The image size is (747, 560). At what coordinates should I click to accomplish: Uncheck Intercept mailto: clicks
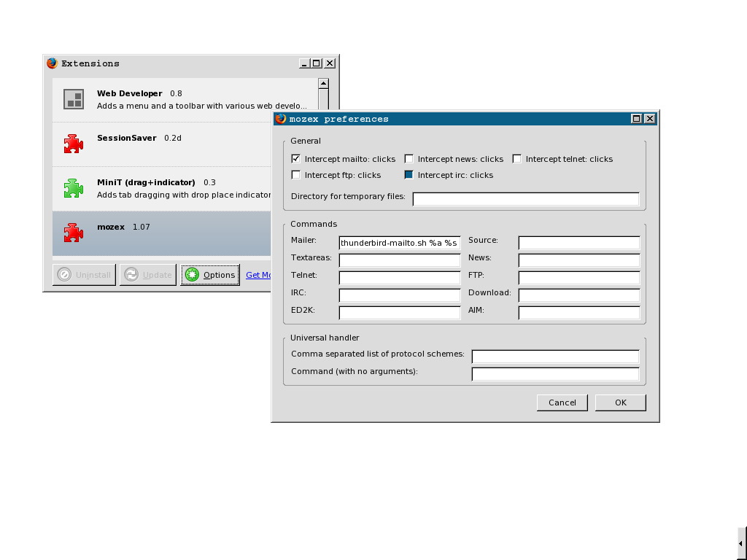coord(295,159)
